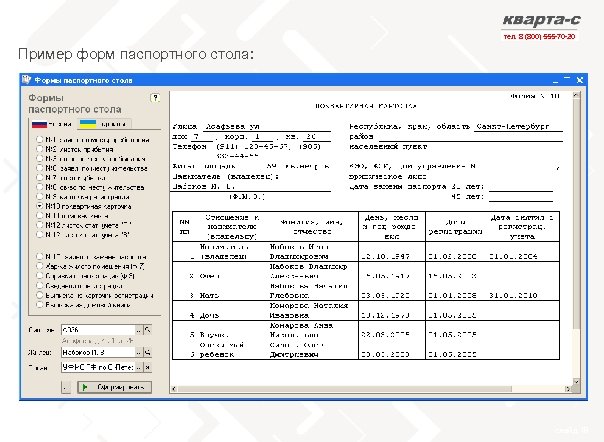The height and width of the screenshot is (442, 604).
Task: Click the vertical scrollbar thumb
Action: (576, 214)
